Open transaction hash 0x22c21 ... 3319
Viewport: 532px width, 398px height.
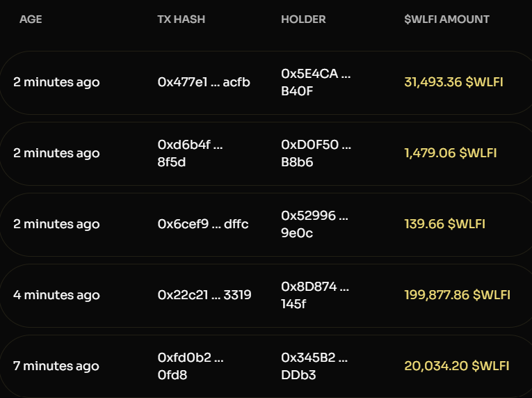pyautogui.click(x=204, y=295)
